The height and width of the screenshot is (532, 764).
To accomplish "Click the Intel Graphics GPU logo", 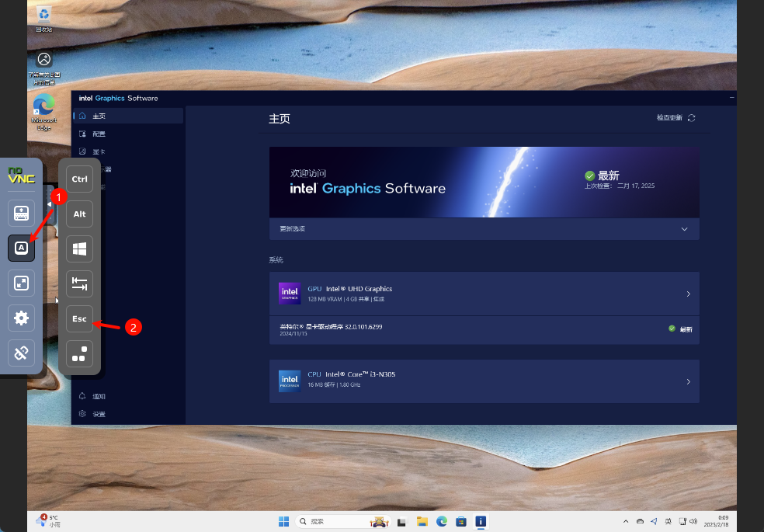I will coord(290,294).
